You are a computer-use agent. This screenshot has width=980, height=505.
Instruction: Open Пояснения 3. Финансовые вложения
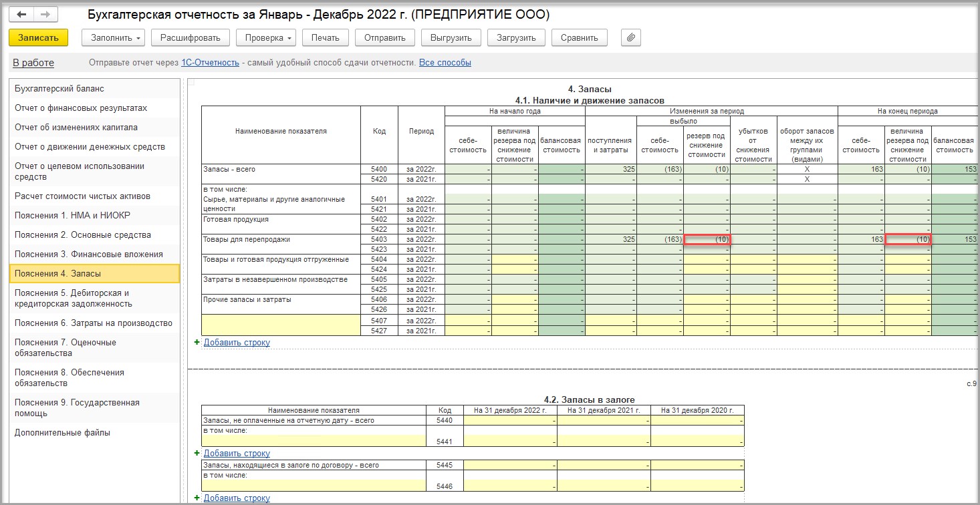tap(94, 255)
